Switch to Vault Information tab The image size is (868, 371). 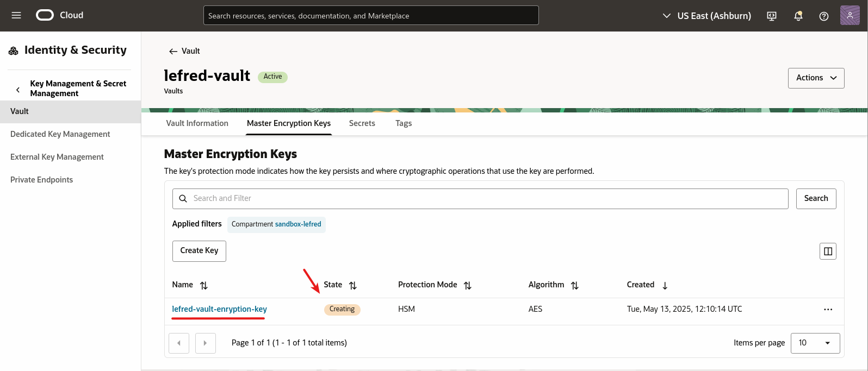tap(197, 123)
